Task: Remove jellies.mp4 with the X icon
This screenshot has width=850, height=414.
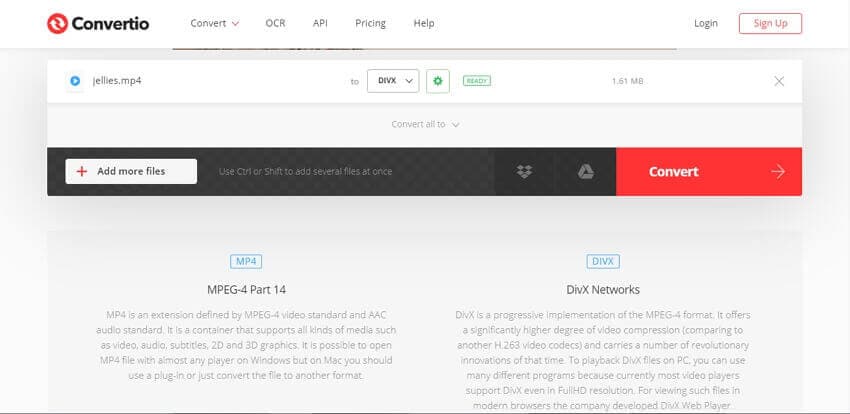Action: point(779,81)
